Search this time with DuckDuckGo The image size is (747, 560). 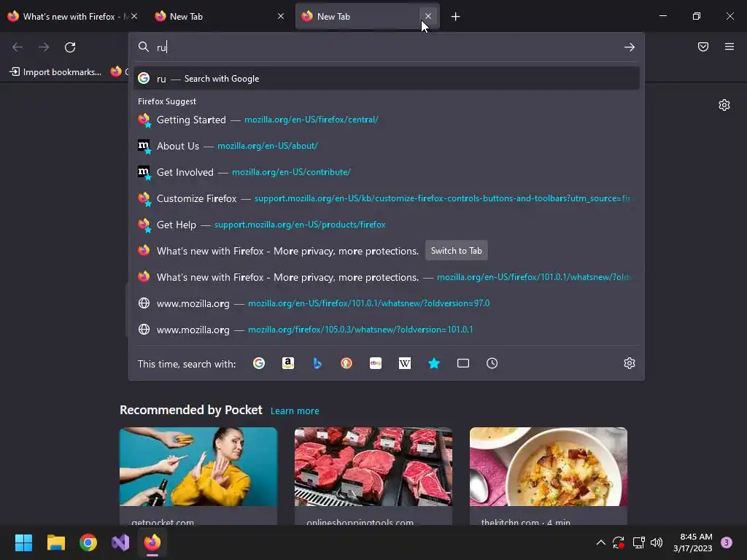click(347, 363)
